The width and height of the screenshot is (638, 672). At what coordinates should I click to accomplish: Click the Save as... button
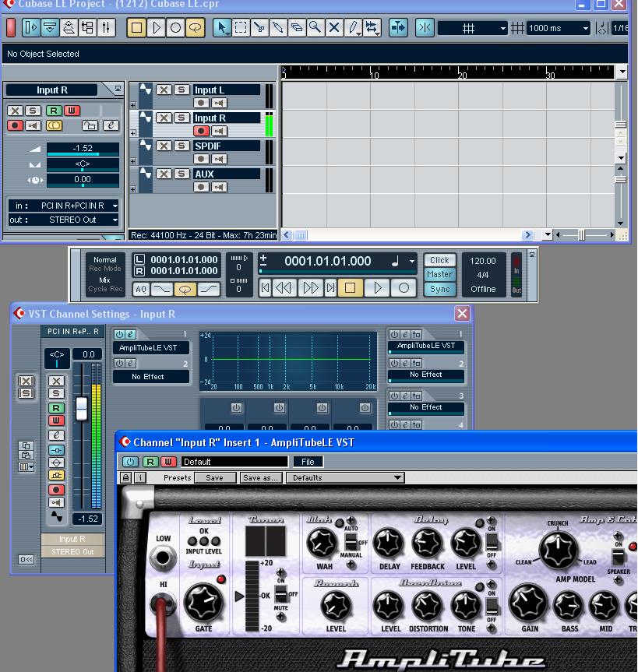pyautogui.click(x=261, y=477)
